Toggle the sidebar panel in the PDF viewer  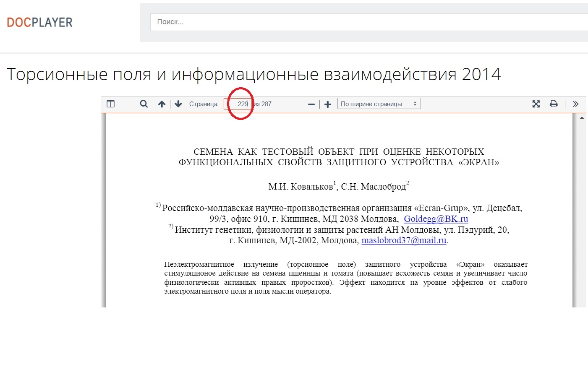coord(111,104)
